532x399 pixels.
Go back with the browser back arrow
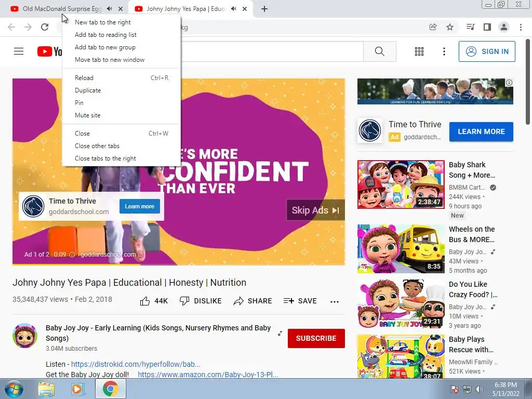(x=11, y=27)
